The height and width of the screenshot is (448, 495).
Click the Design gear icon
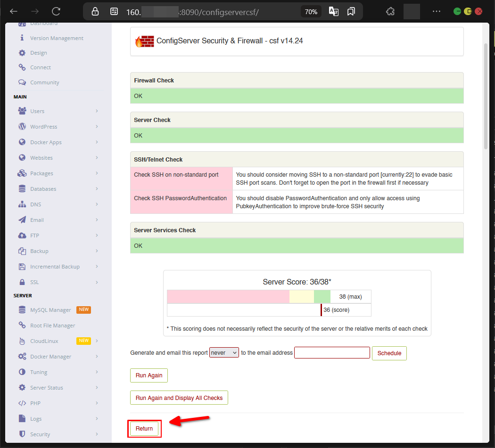click(22, 53)
